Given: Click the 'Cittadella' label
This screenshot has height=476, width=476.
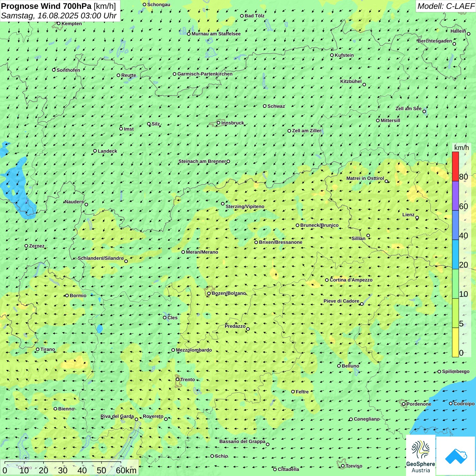Looking at the screenshot, I should [288, 469].
